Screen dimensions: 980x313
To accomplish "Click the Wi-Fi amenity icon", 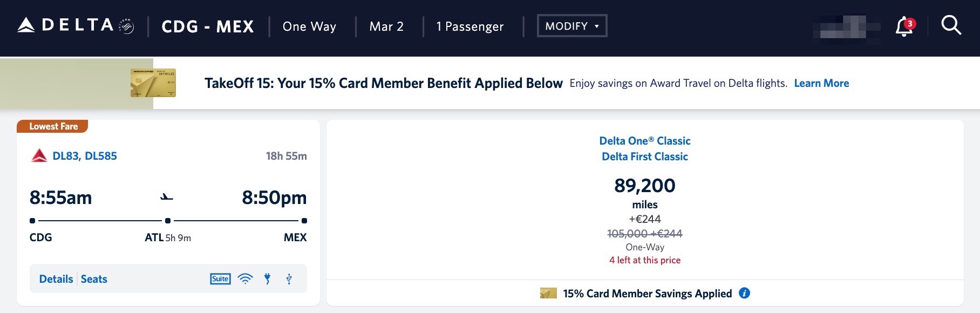I will point(246,278).
